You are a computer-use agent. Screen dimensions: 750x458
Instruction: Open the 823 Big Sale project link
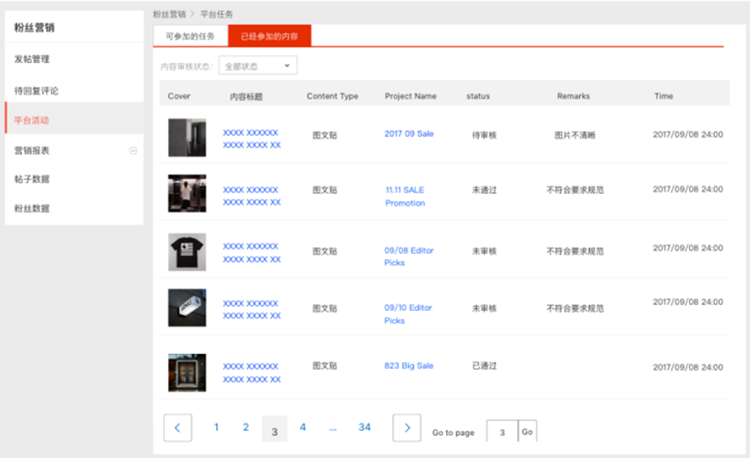408,366
